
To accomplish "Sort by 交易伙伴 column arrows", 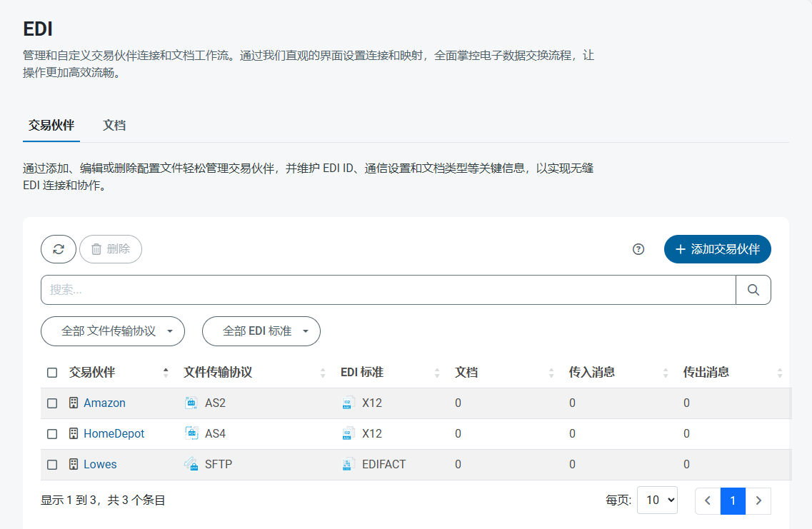I will point(166,372).
